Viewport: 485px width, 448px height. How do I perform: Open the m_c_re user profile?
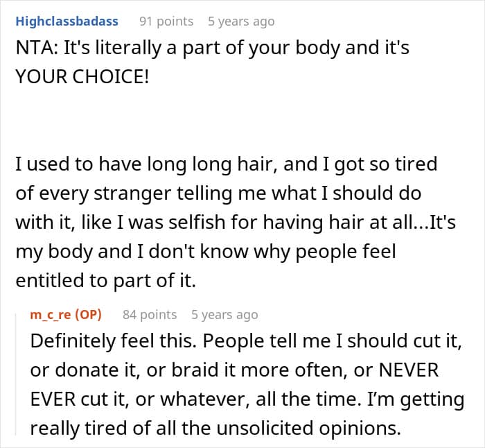point(52,315)
